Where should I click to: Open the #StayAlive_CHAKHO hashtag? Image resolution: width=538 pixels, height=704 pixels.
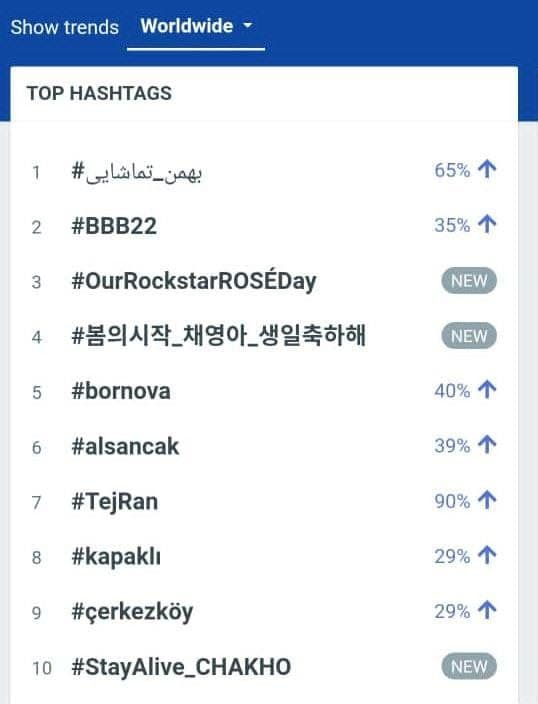pyautogui.click(x=181, y=667)
